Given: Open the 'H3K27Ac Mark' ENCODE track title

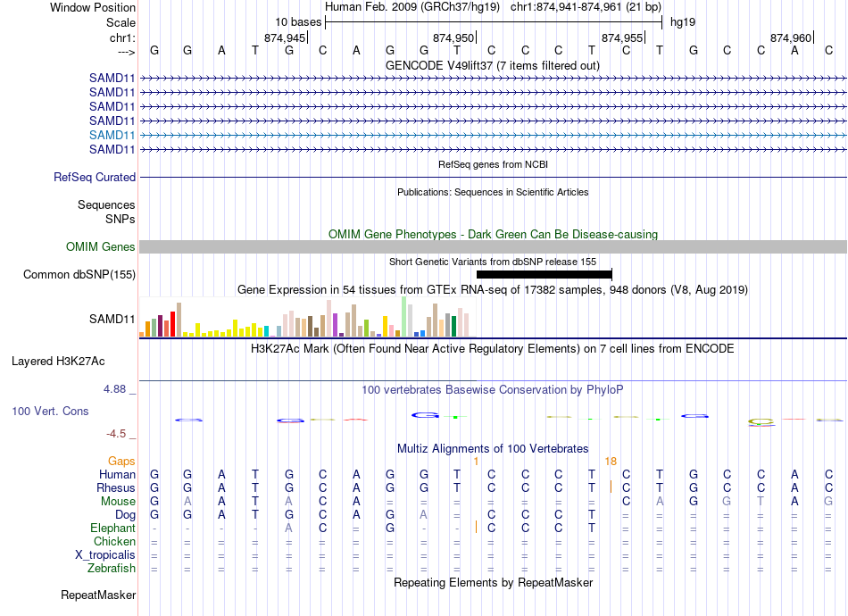Looking at the screenshot, I should pos(493,349).
